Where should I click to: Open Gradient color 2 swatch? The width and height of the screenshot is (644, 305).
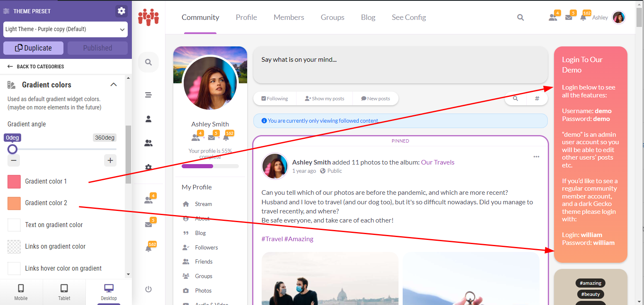[x=14, y=203]
